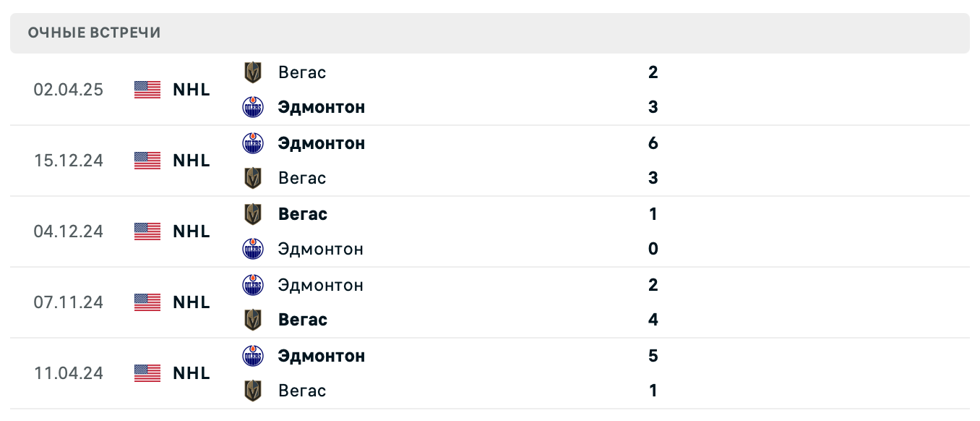Viewport: 980px width, 421px height.
Task: Click the US flag in the 11.04.24 row
Action: point(147,373)
